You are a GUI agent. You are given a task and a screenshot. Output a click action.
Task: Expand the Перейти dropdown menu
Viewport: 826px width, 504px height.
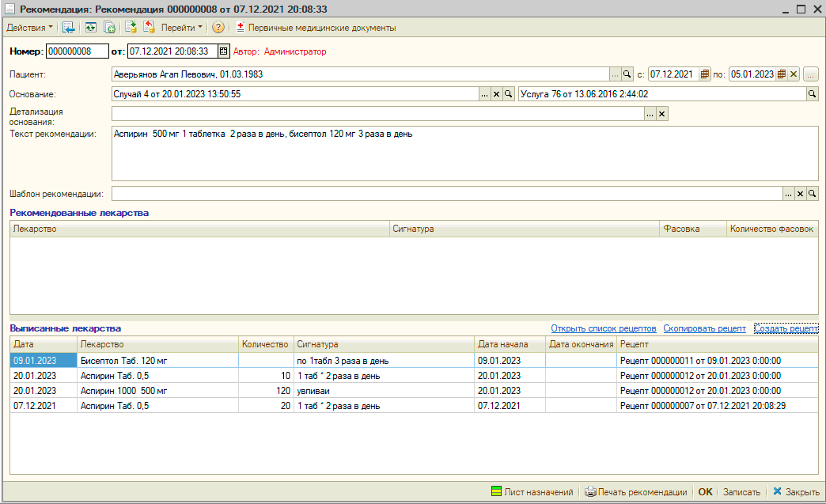[x=181, y=28]
